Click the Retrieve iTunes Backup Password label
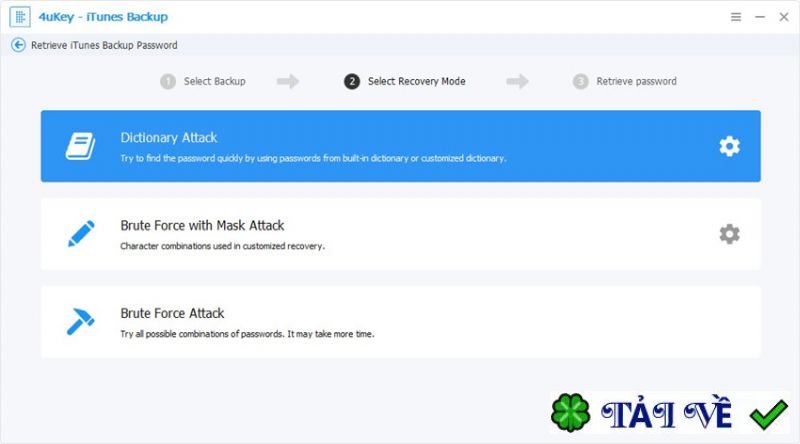The width and height of the screenshot is (800, 444). [104, 45]
